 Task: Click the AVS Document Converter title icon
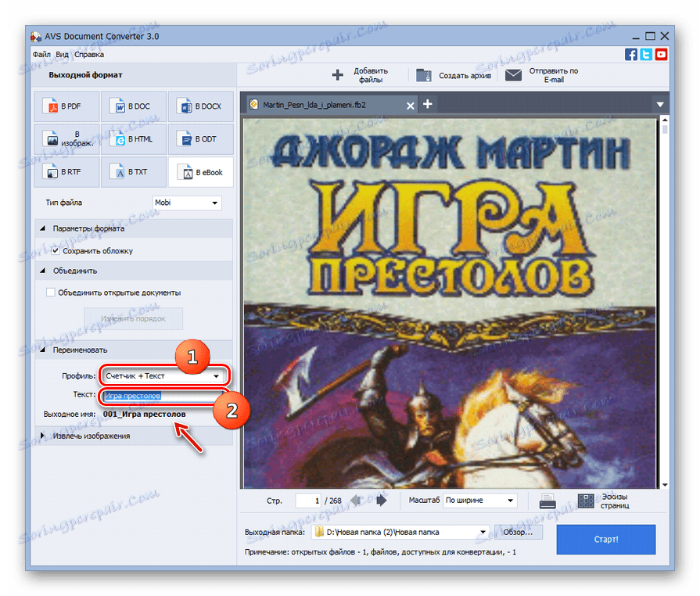pos(36,36)
